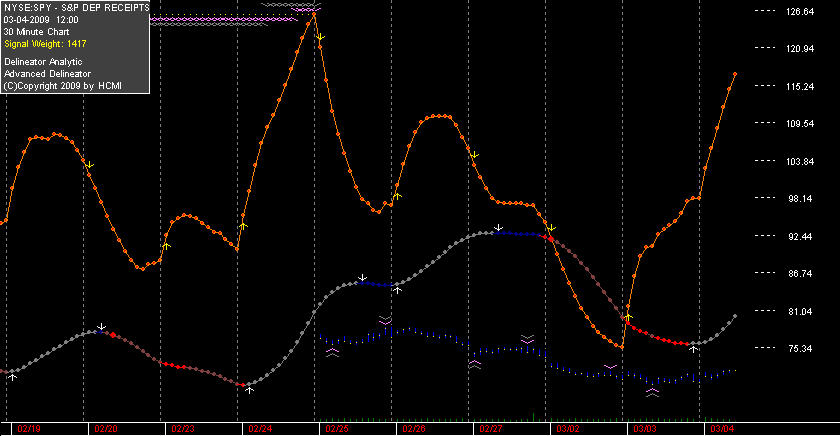Click the pink up chevron early on 02/25
This screenshot has width=840, height=436.
[332, 352]
